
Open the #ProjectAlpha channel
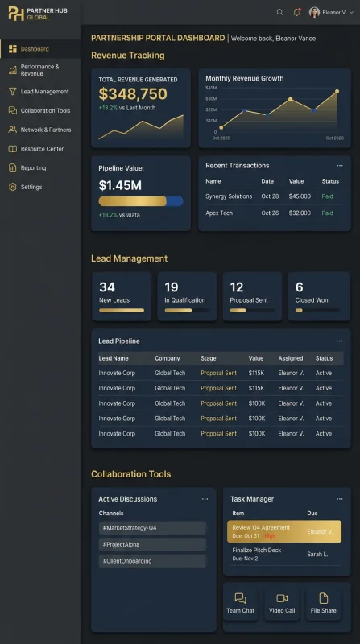click(x=152, y=544)
